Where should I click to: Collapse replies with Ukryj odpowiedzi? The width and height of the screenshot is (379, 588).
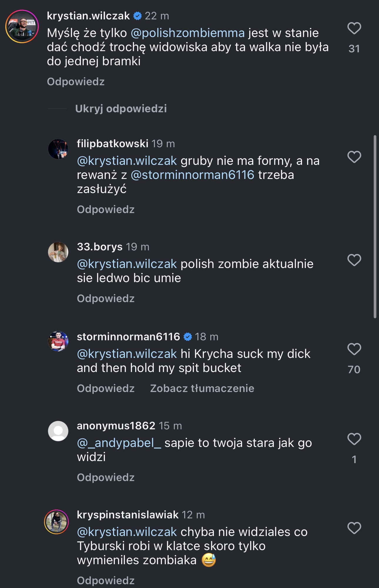coord(121,109)
